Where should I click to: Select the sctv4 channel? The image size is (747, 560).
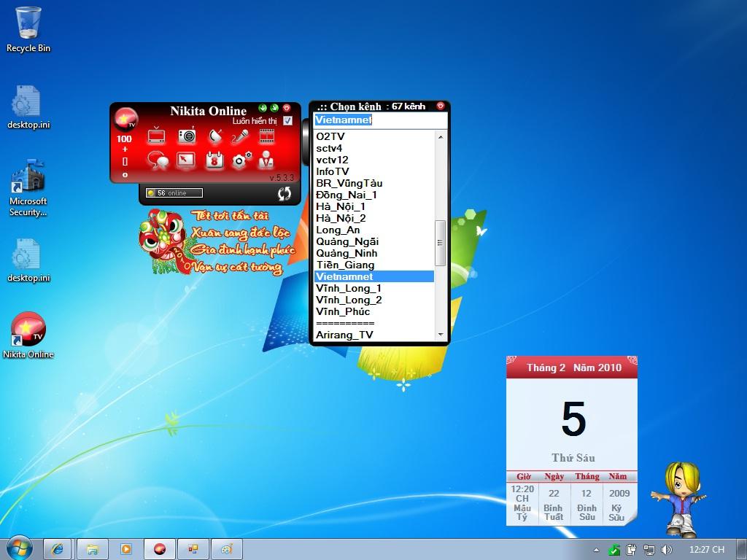pos(374,148)
